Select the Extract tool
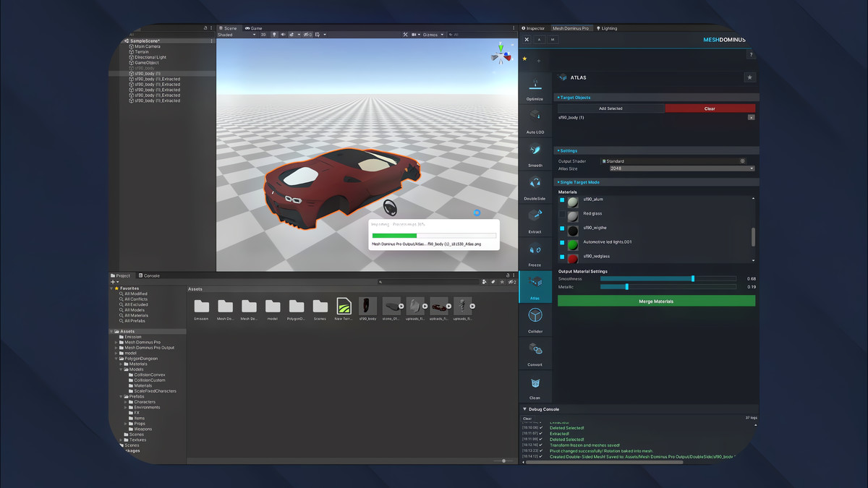 [x=535, y=219]
